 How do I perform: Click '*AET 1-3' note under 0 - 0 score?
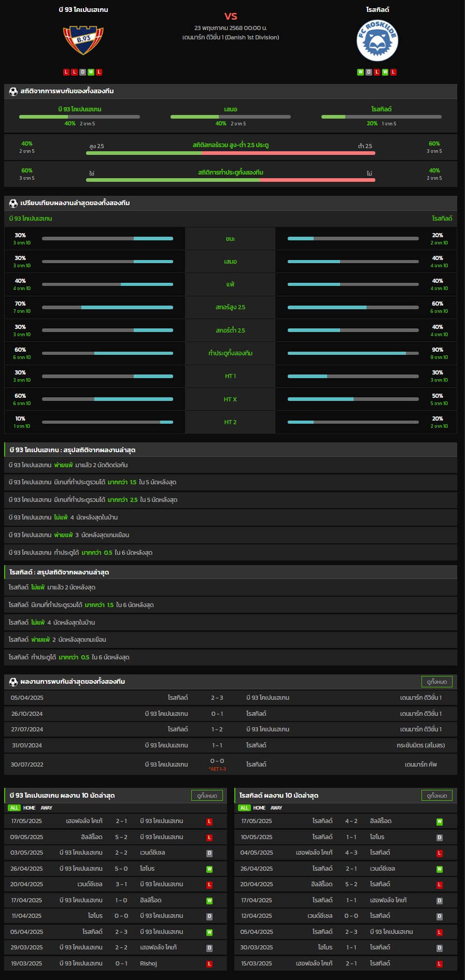tap(217, 769)
